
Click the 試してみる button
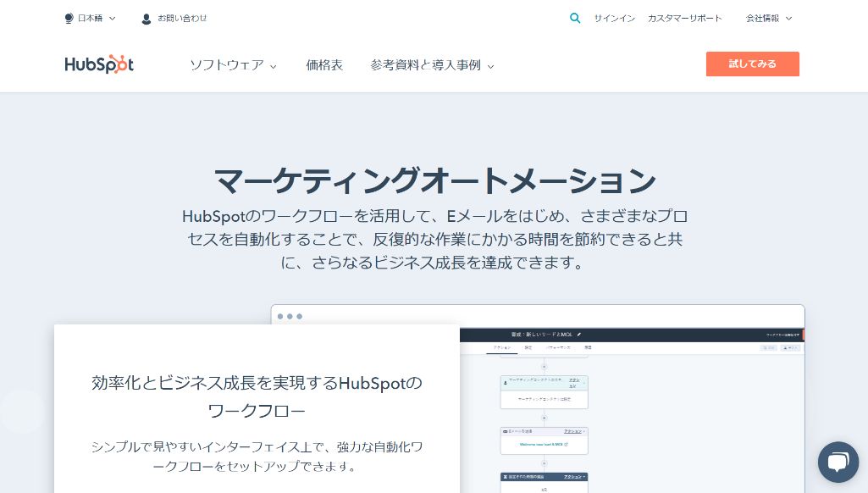[752, 64]
